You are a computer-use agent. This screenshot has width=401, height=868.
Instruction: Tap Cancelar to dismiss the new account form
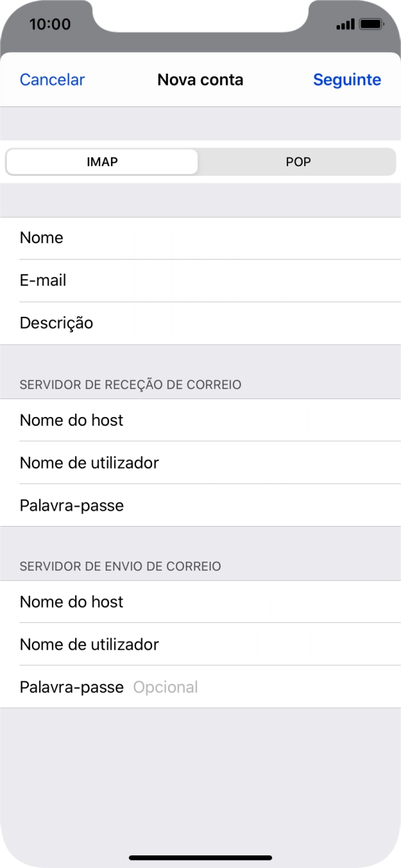click(x=52, y=79)
